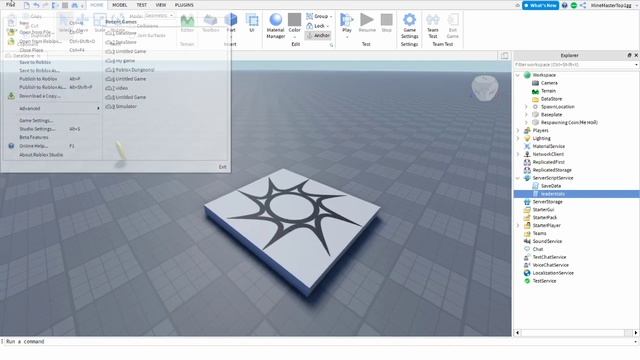Click the Color tool swatch
640x360 pixels.
click(294, 20)
